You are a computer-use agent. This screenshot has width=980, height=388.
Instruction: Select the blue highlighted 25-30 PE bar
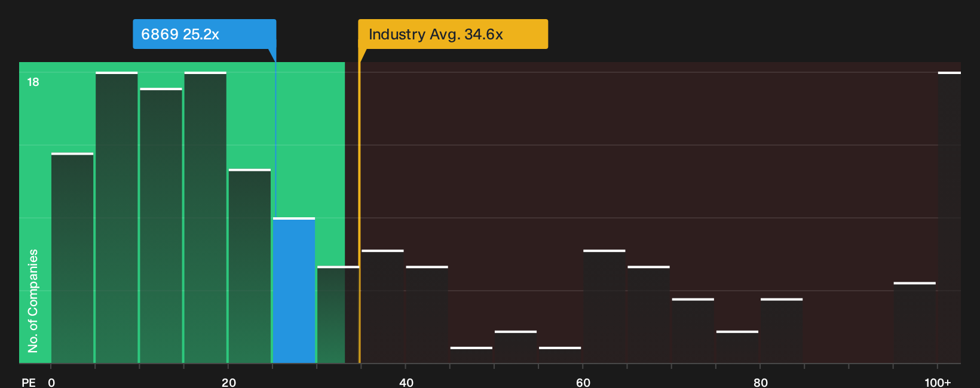coord(294,291)
